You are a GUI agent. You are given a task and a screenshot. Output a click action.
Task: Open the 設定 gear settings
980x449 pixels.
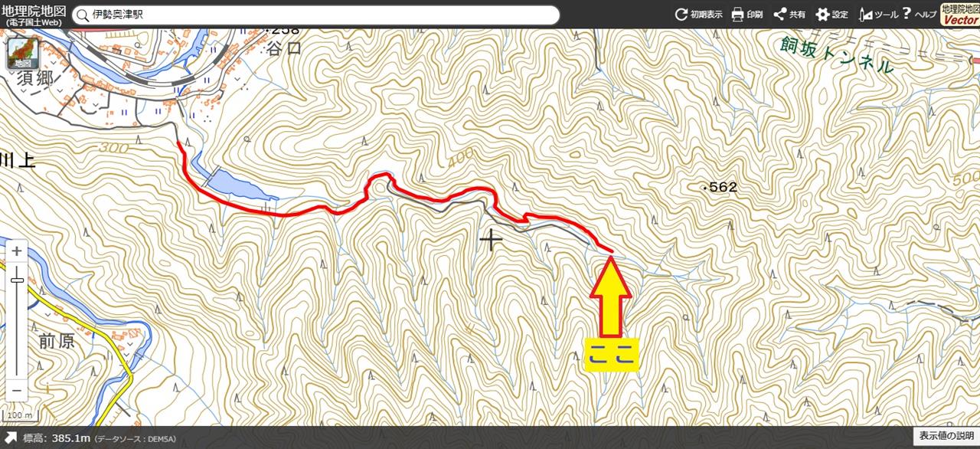(x=822, y=15)
